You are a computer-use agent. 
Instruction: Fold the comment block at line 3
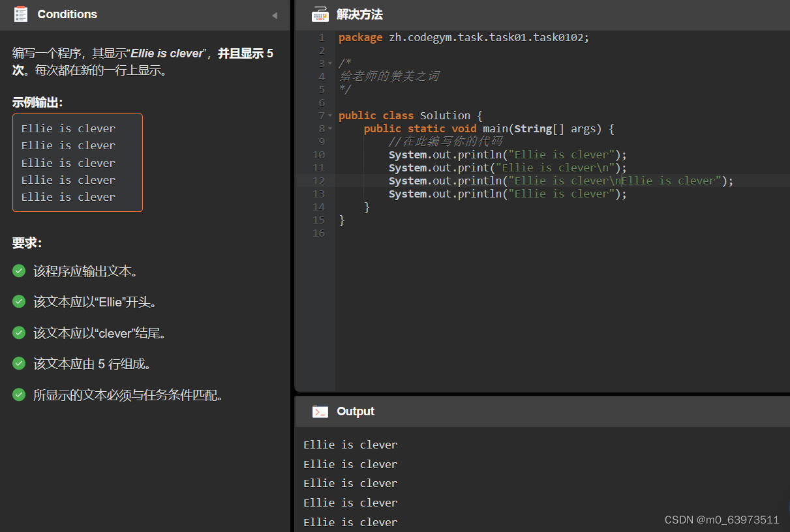[x=331, y=64]
